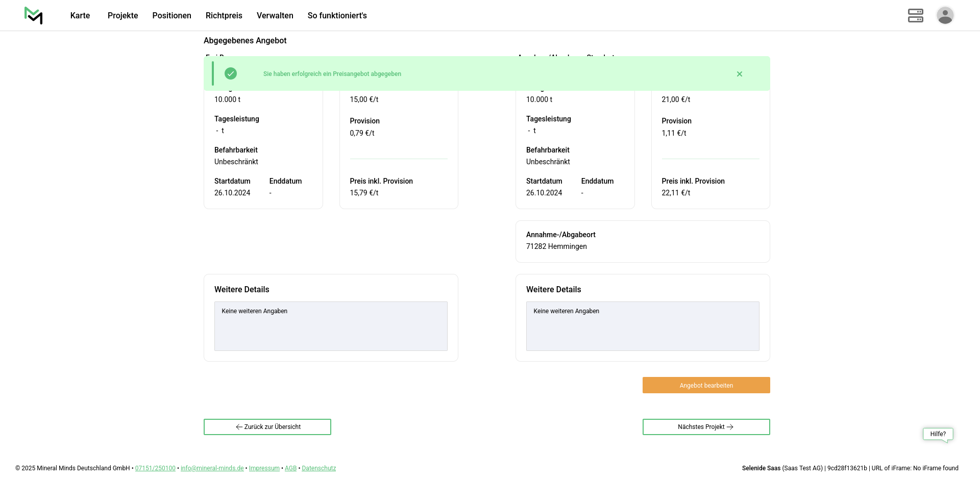Open the user profile avatar
This screenshot has width=980, height=481.
[945, 15]
